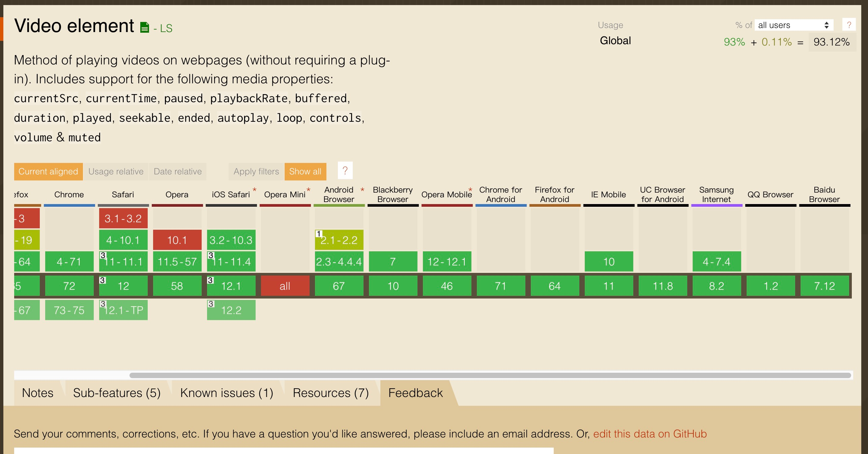
Task: Click the IE Mobile 10 cell
Action: coord(609,261)
